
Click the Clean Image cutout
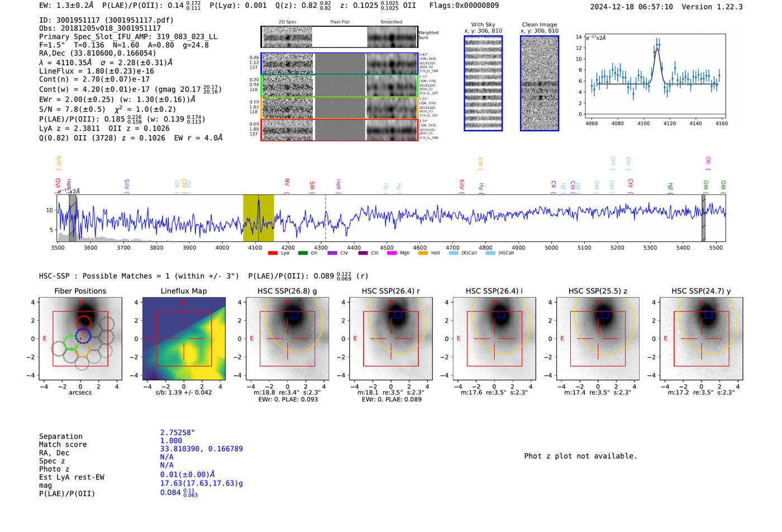[x=540, y=83]
